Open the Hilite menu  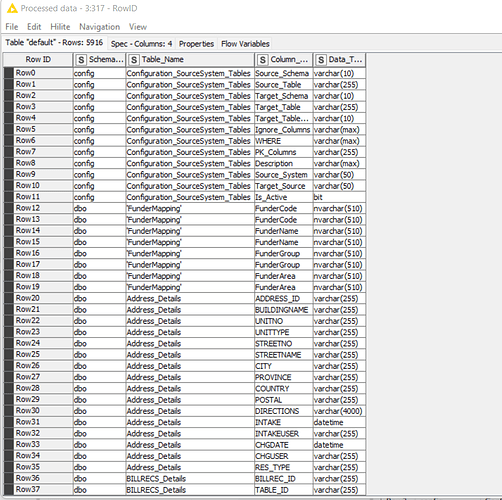60,27
